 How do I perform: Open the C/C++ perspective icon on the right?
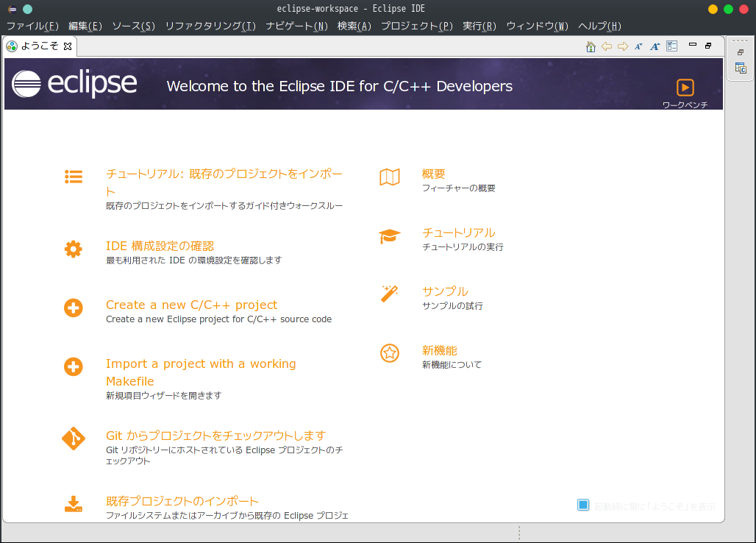click(741, 68)
